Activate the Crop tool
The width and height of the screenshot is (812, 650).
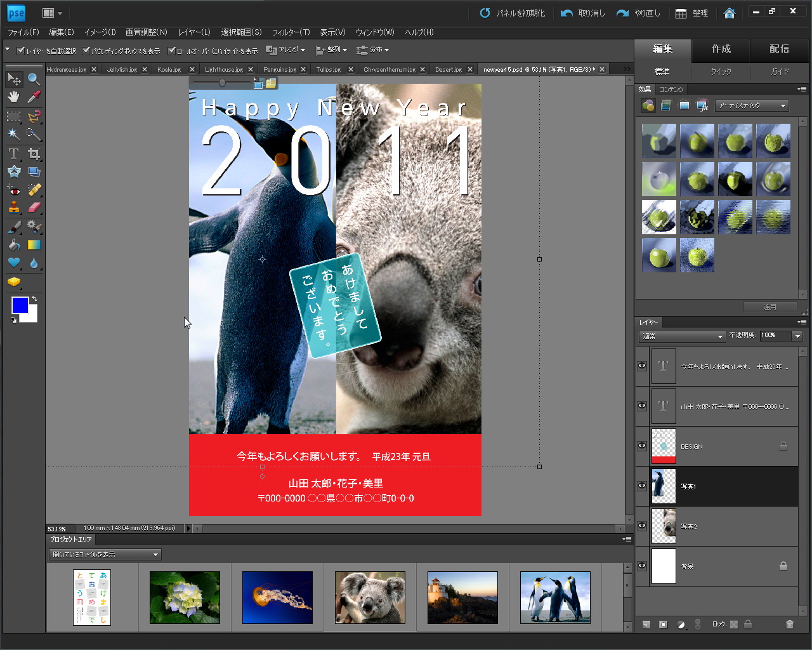tap(34, 153)
